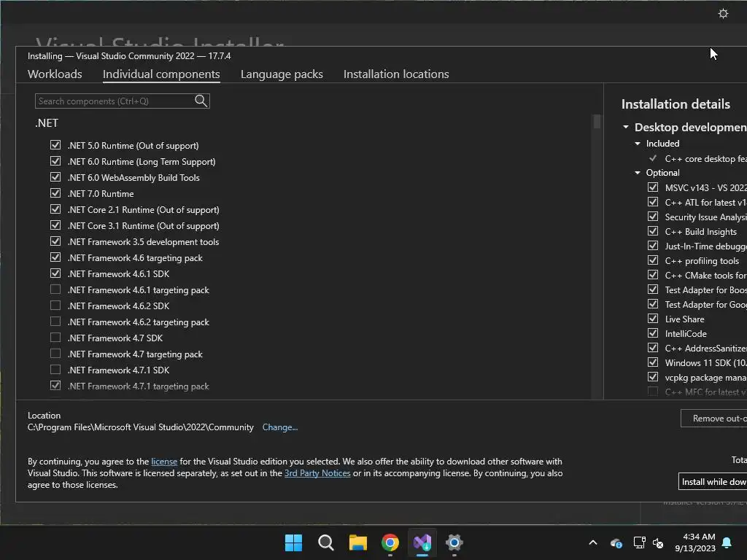Uncheck .NET Framework 4.6.1 SDK
747x560 pixels.
click(x=55, y=273)
